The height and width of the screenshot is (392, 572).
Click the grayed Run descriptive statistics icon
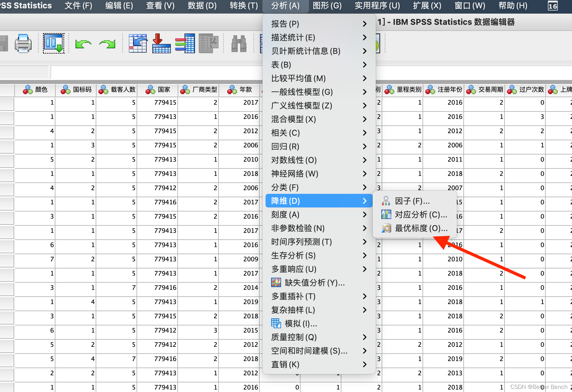pos(208,43)
